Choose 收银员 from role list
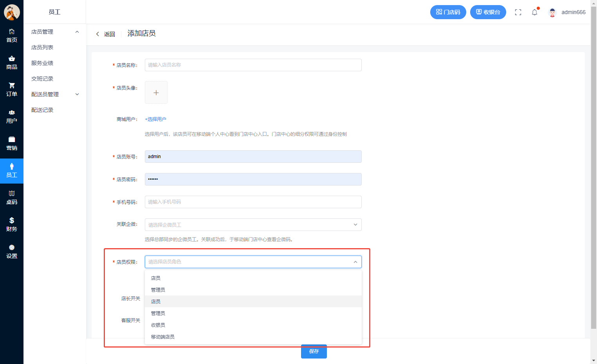 click(x=158, y=325)
